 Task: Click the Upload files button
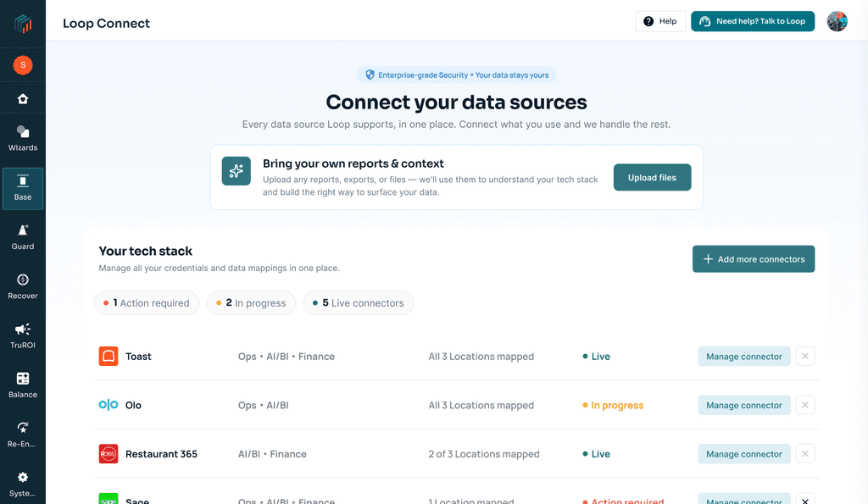652,178
